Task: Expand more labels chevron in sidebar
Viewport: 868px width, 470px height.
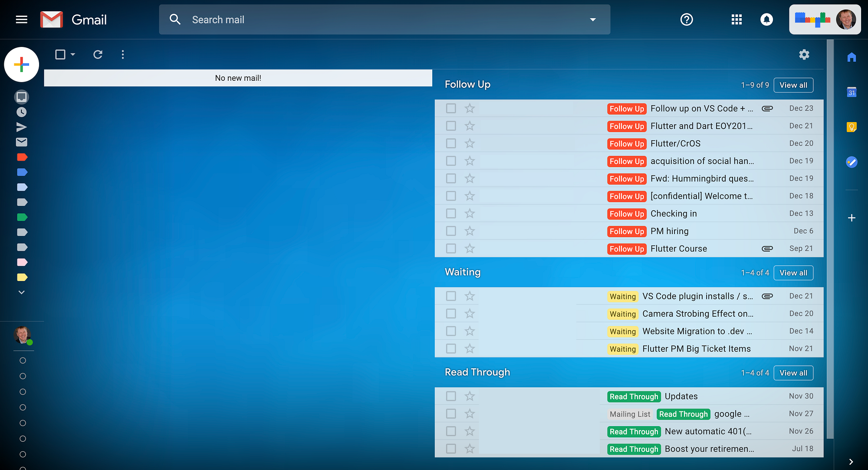Action: pyautogui.click(x=21, y=292)
